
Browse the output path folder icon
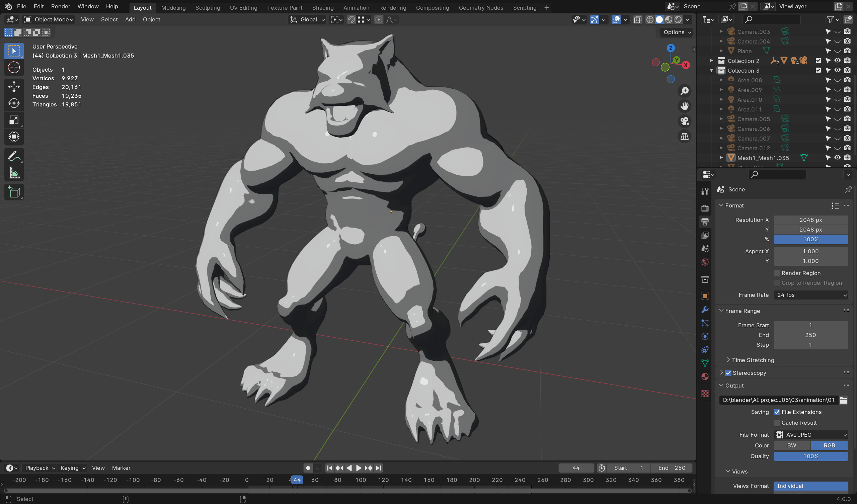[843, 400]
